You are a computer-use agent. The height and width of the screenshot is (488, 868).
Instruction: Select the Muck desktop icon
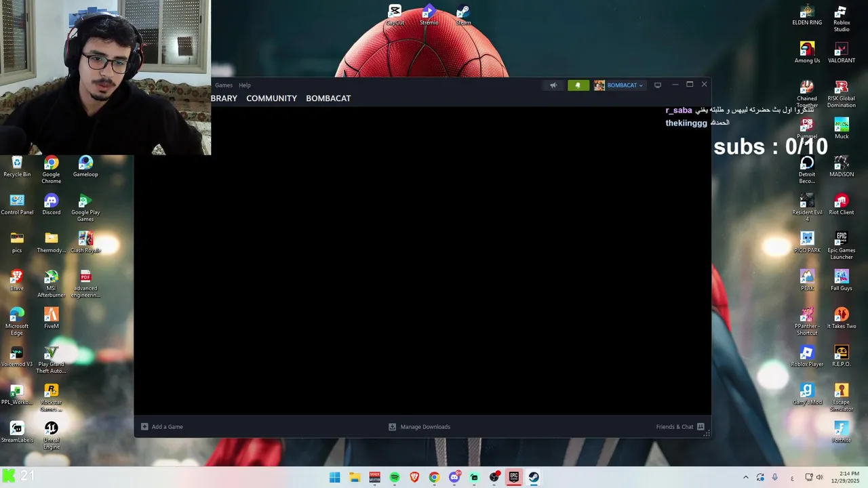(x=842, y=129)
